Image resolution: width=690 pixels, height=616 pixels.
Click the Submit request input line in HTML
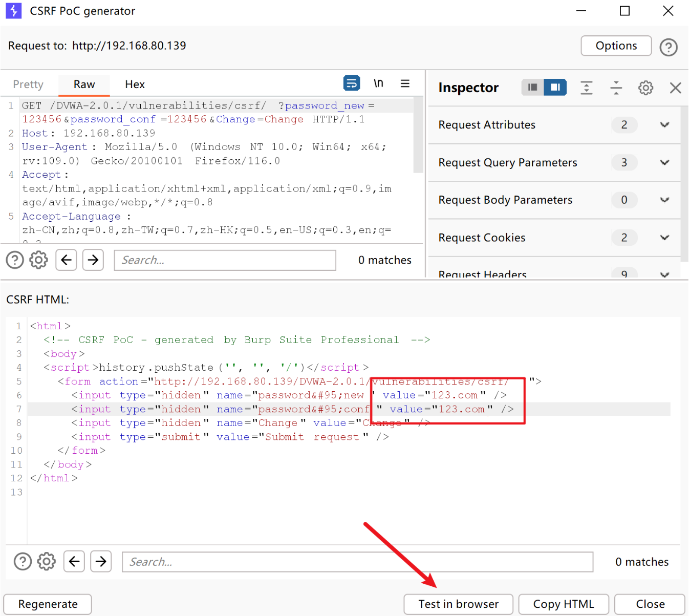(230, 437)
